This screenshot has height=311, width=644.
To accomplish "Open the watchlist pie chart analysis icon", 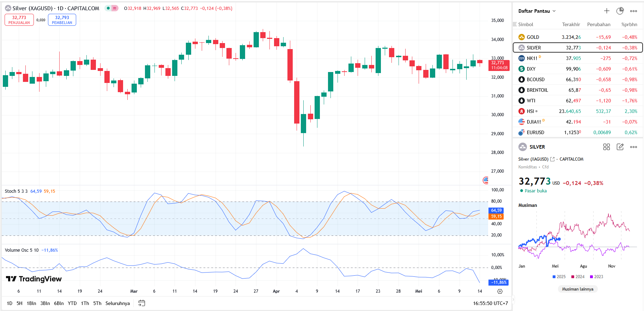I will click(620, 11).
